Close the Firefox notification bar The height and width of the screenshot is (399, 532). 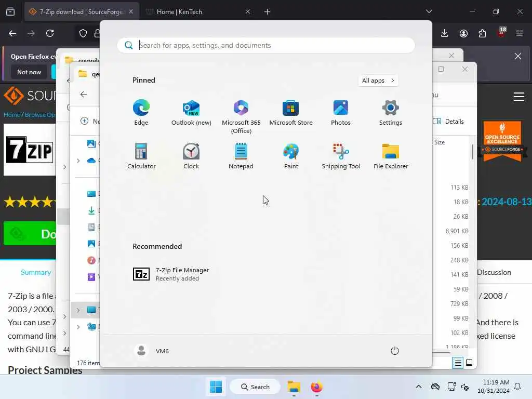pos(518,56)
